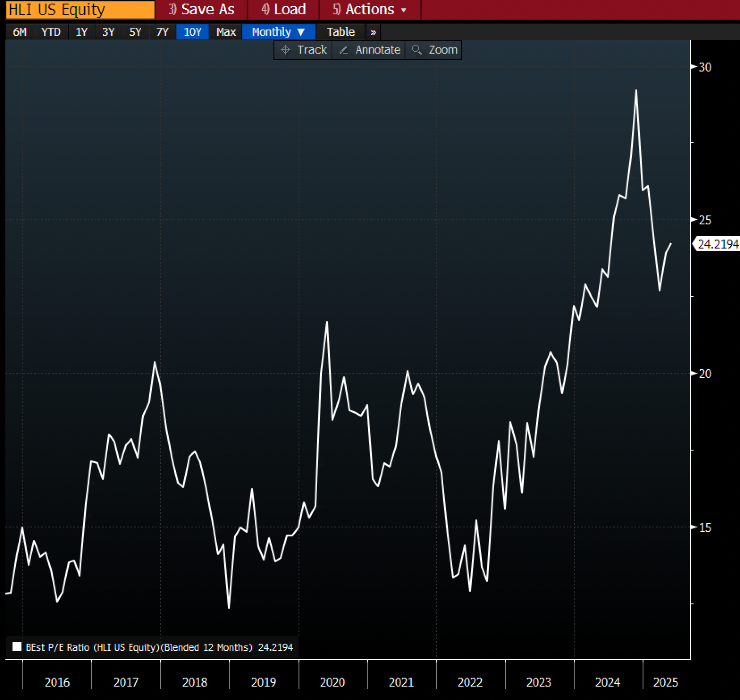The image size is (740, 700).
Task: Click the Save As button
Action: (x=201, y=9)
